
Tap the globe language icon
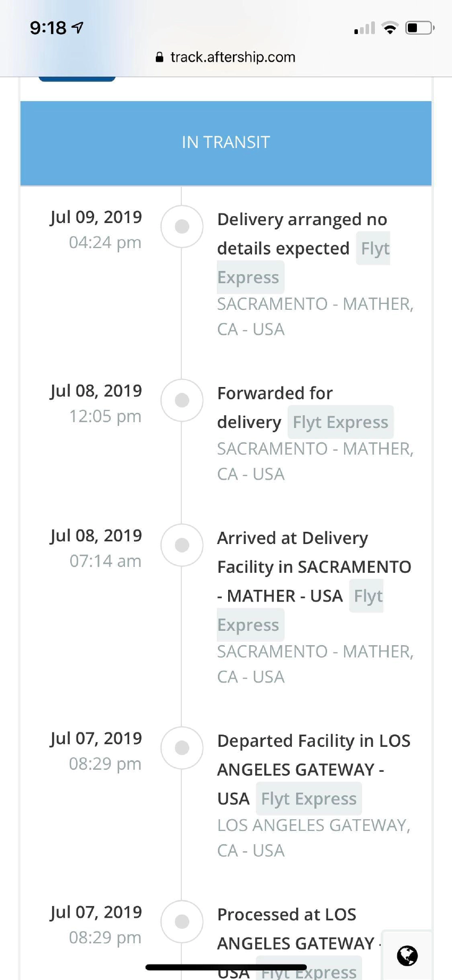(x=407, y=956)
